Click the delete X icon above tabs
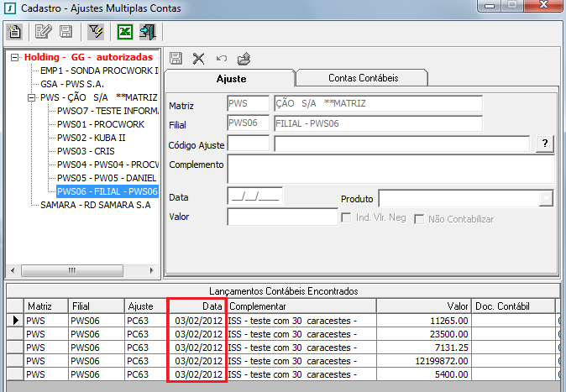The width and height of the screenshot is (566, 392). pyautogui.click(x=199, y=58)
